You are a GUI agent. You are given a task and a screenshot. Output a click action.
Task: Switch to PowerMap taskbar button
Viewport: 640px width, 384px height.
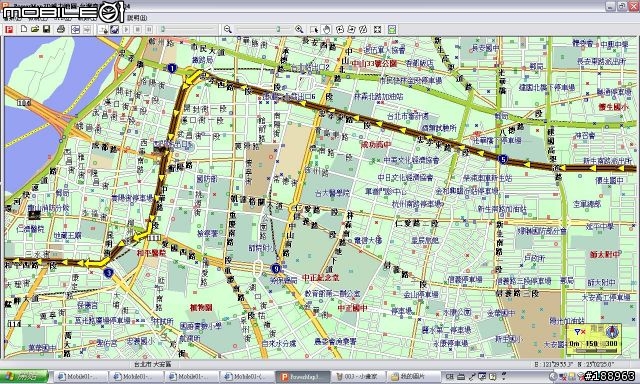click(x=303, y=377)
